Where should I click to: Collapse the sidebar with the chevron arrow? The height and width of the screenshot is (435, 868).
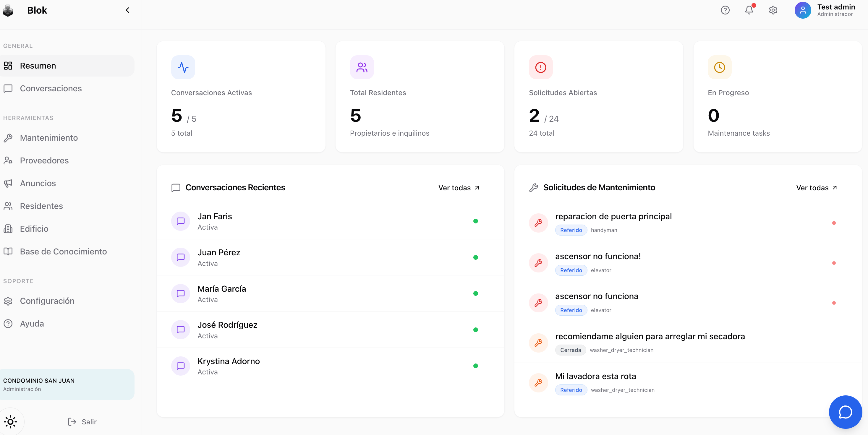[127, 10]
